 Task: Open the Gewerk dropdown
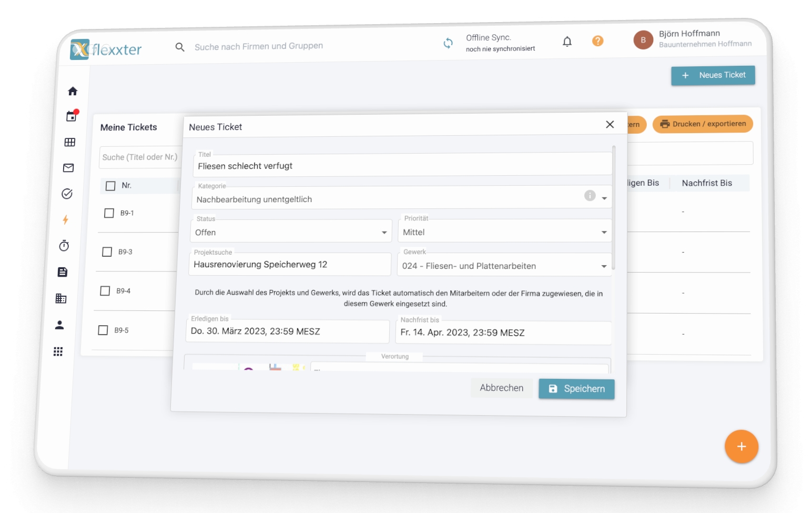pyautogui.click(x=504, y=265)
